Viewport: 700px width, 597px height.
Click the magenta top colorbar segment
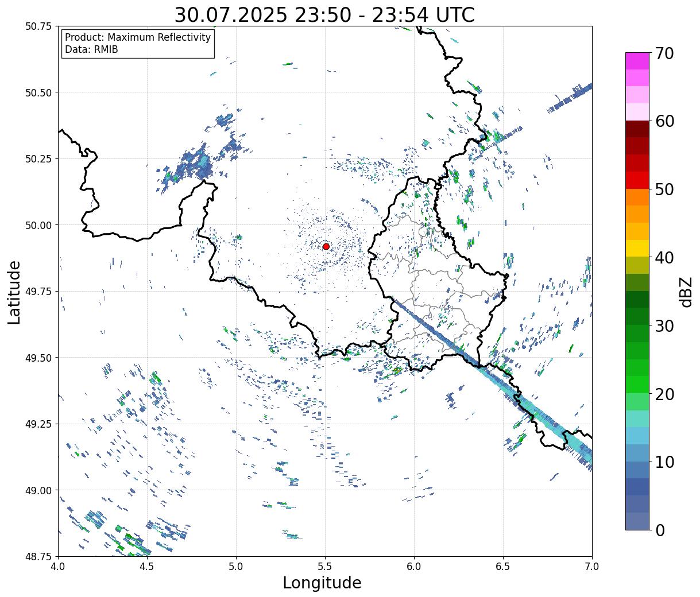[x=637, y=61]
